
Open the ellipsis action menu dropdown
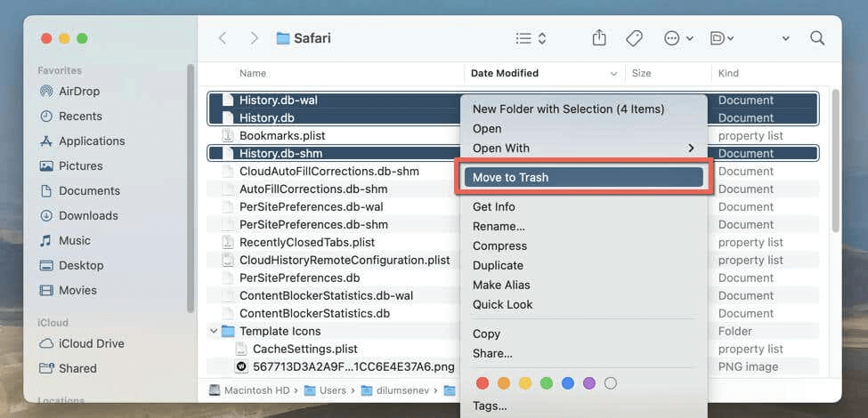coord(677,38)
